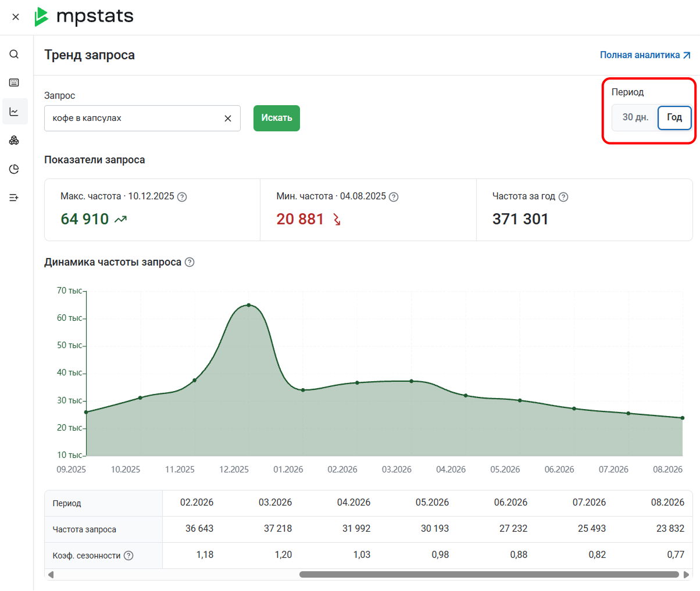Click the table horizontal scrollbar thumb

(x=489, y=575)
